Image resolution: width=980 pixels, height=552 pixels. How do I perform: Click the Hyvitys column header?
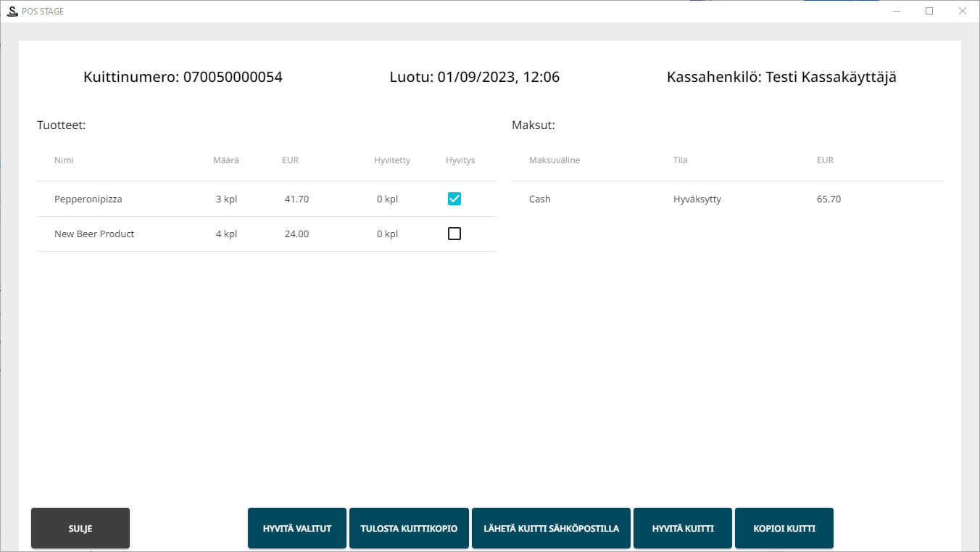(x=460, y=160)
